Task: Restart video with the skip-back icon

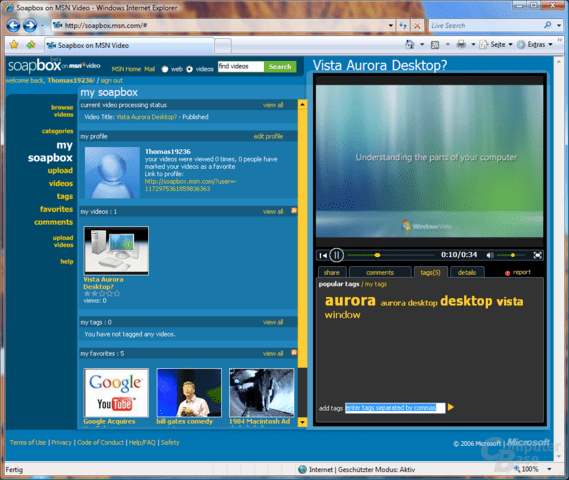Action: point(323,255)
